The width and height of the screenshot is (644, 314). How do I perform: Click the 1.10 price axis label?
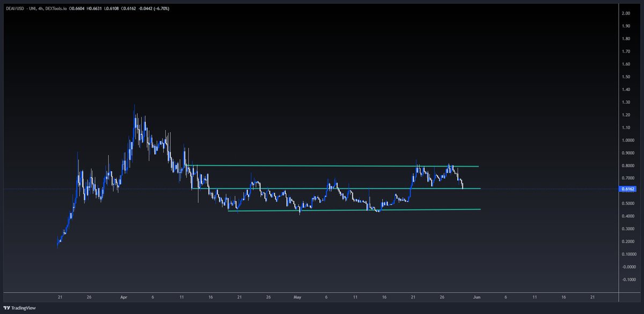click(x=626, y=128)
